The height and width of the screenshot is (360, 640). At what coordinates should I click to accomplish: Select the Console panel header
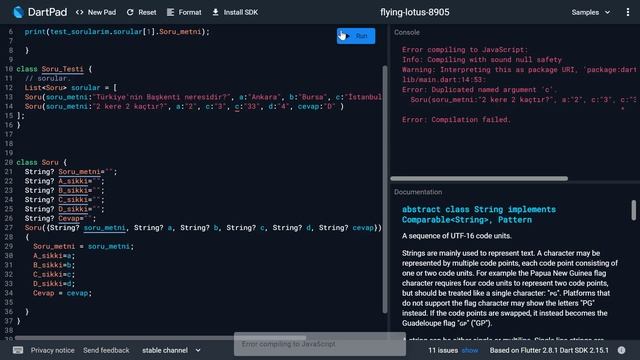[x=407, y=32]
